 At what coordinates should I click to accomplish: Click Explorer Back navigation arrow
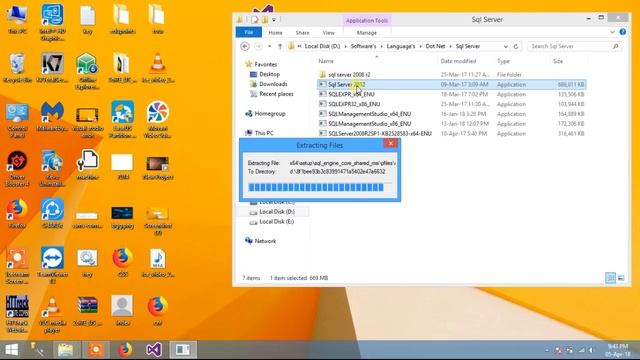pos(245,47)
